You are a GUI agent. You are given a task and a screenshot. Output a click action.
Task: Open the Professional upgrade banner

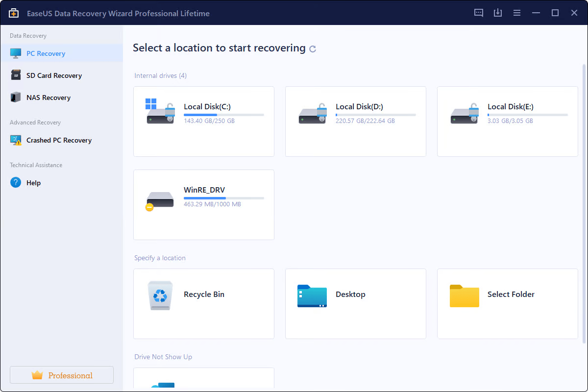(x=61, y=375)
